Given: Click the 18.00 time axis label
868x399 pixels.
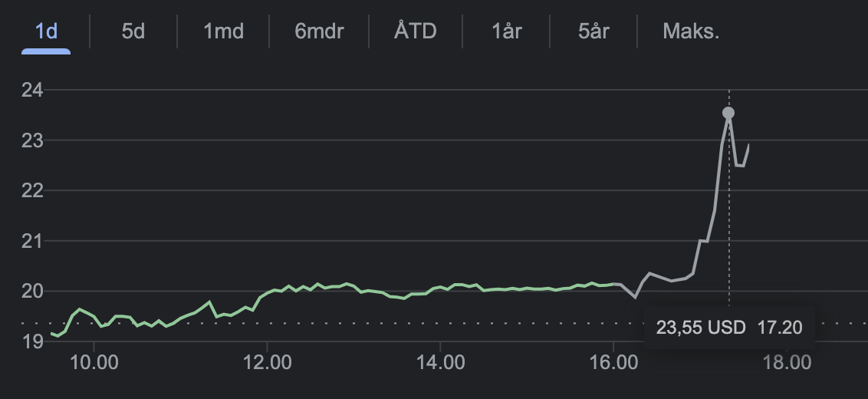Looking at the screenshot, I should point(787,363).
